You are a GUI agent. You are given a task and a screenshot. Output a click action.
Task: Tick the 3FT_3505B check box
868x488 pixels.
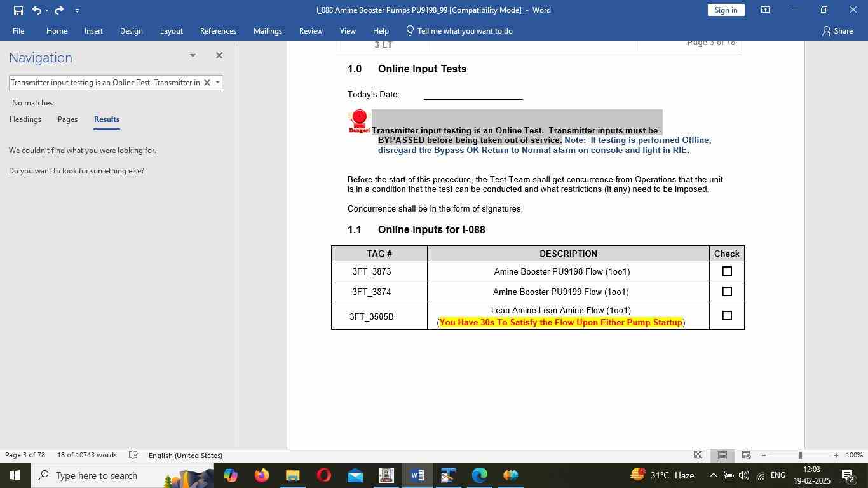(x=727, y=316)
